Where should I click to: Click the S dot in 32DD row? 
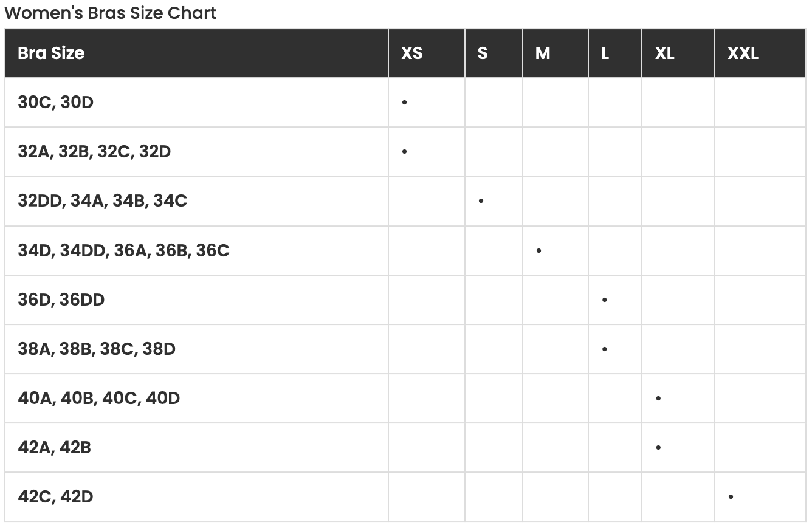coord(481,201)
